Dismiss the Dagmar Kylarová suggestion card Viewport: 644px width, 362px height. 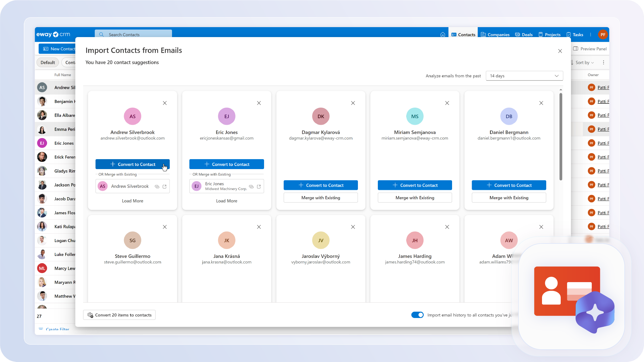353,103
